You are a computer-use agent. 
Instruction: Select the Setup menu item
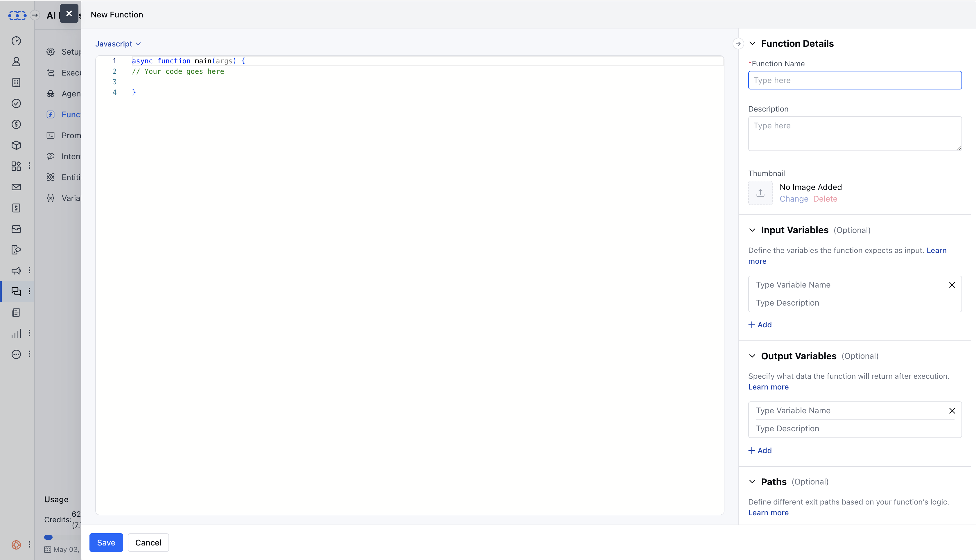pyautogui.click(x=63, y=52)
